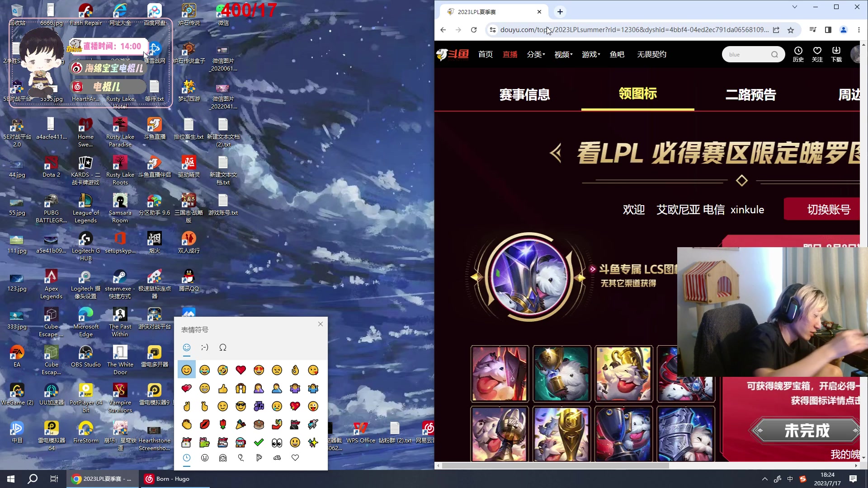Launch PotPlayer 64 bit shortcut

(85, 398)
